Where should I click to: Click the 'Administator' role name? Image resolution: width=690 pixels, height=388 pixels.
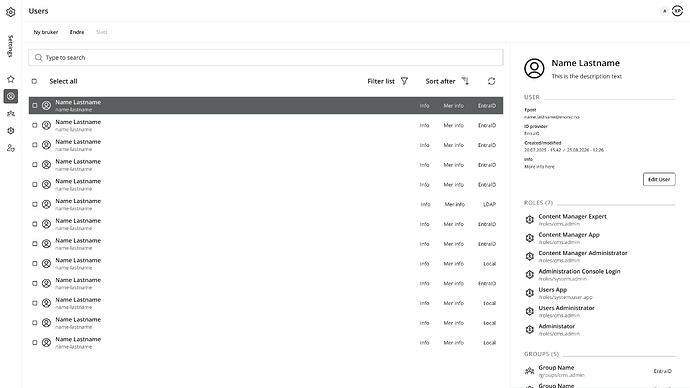[557, 326]
